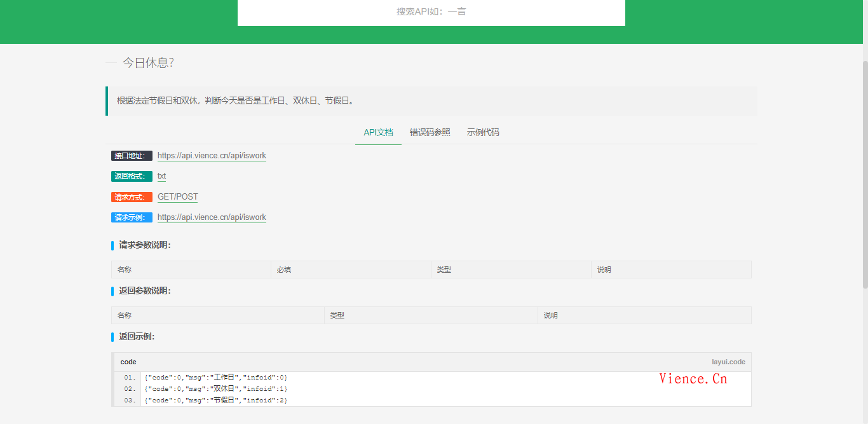Open the URL next to 请求示例

[212, 217]
